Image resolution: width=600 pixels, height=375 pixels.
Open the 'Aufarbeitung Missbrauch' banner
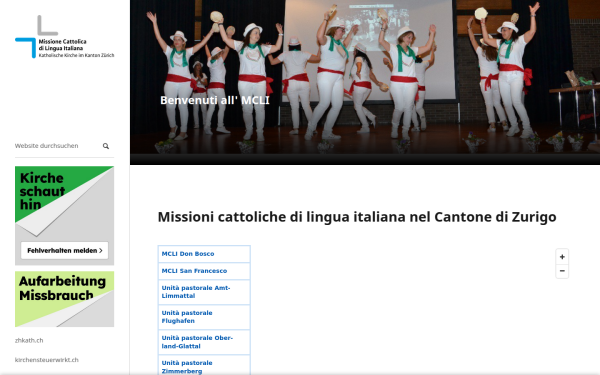click(x=64, y=299)
